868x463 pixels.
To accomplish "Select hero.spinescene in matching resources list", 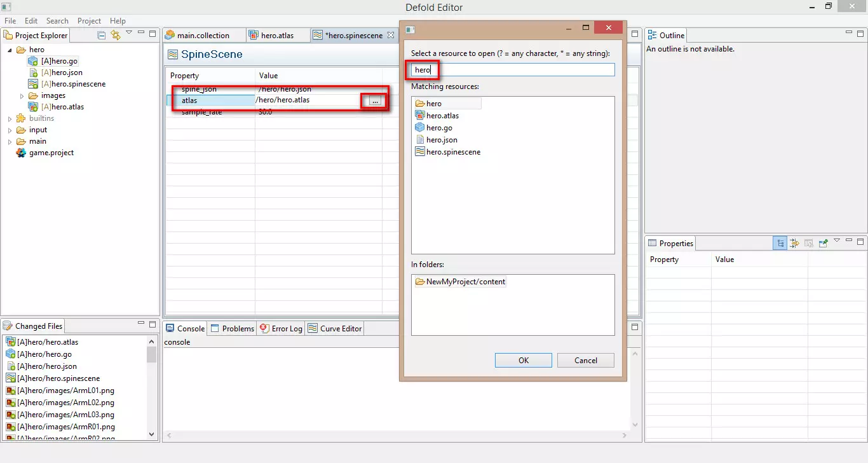I will click(453, 152).
